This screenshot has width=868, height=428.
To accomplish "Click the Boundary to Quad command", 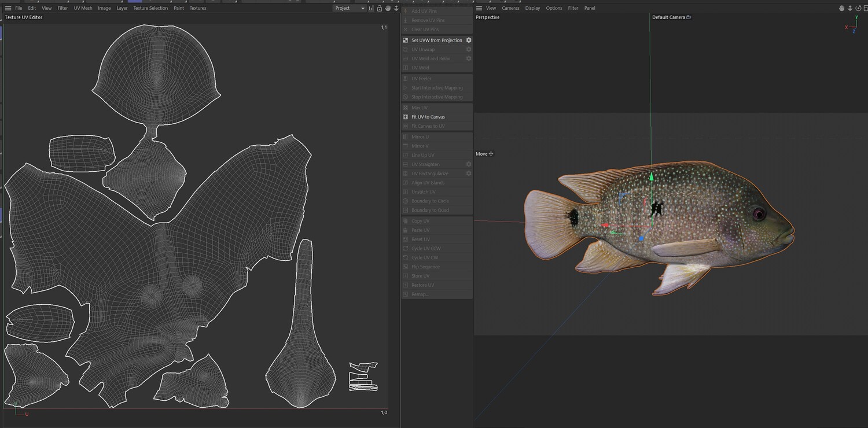I will (x=437, y=210).
